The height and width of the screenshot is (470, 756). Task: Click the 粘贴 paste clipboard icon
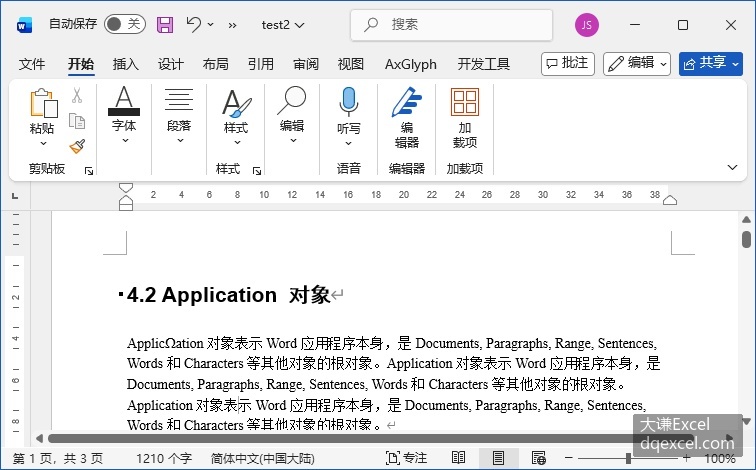coord(43,103)
